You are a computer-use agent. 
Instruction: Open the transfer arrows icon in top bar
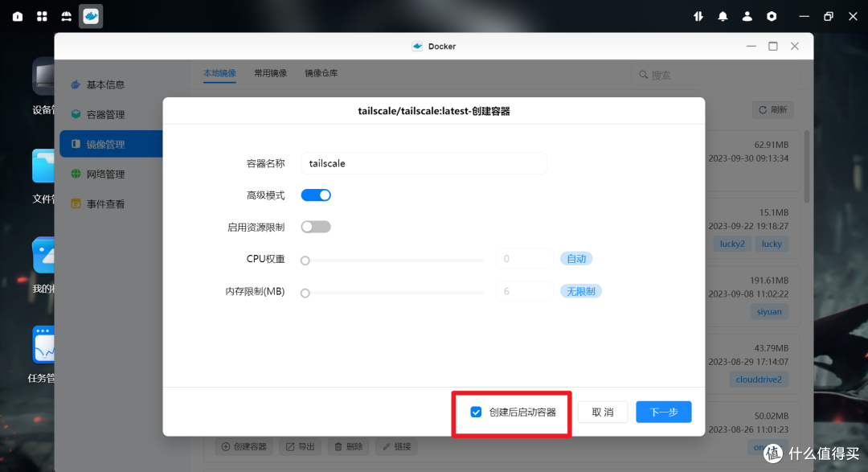pyautogui.click(x=698, y=17)
